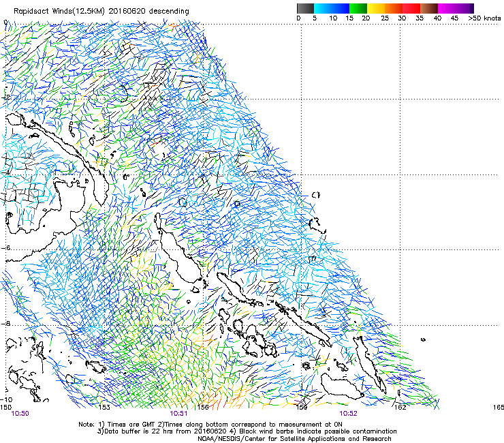This screenshot has width=504, height=443.
Task: Click the purple '10:51' time label
Action: coord(178,414)
